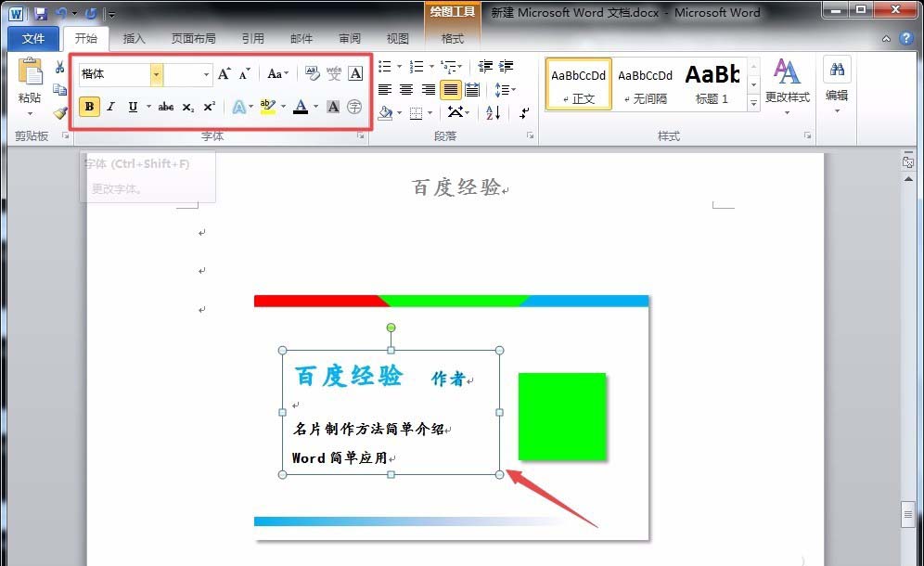Click the Paste icon in clipboard group
This screenshot has height=566, width=924.
coord(30,72)
